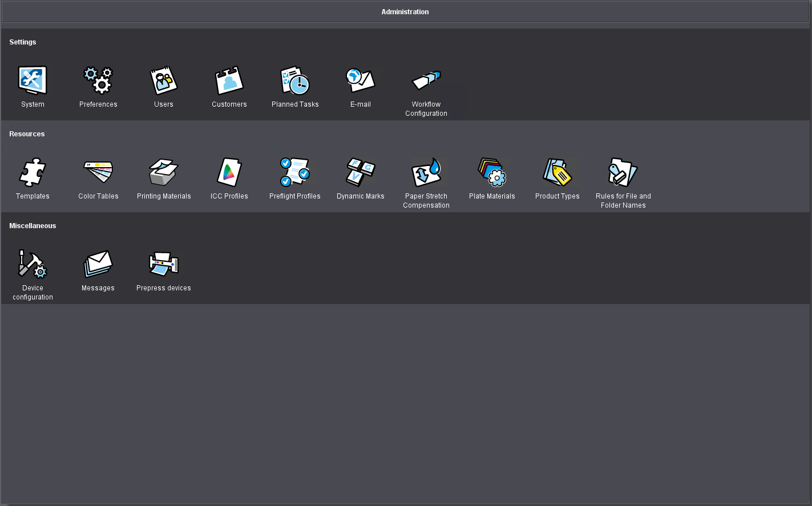Open the Printing Materials icon
Image resolution: width=812 pixels, height=506 pixels.
pos(164,173)
